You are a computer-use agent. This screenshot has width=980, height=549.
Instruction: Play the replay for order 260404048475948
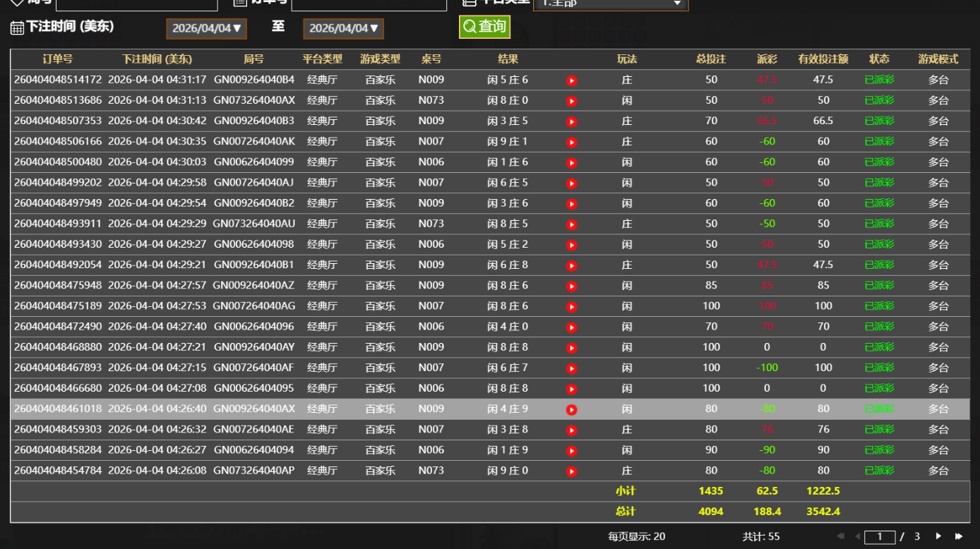571,286
